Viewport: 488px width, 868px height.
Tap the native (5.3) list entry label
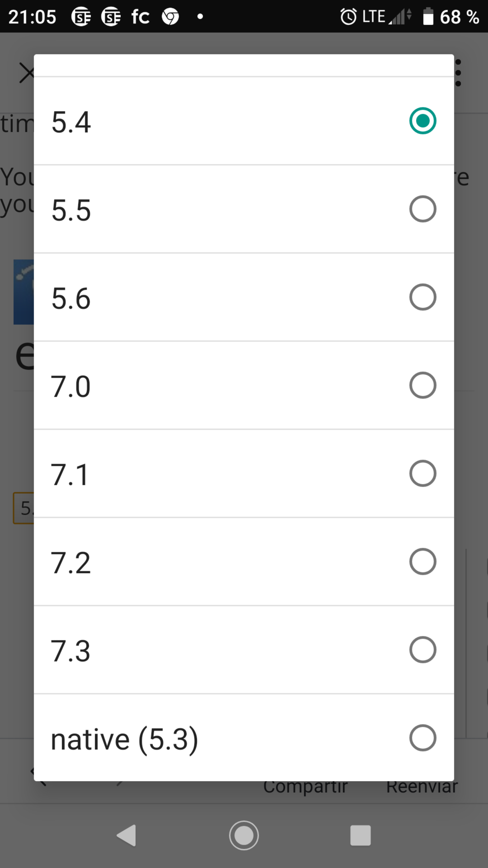point(124,739)
